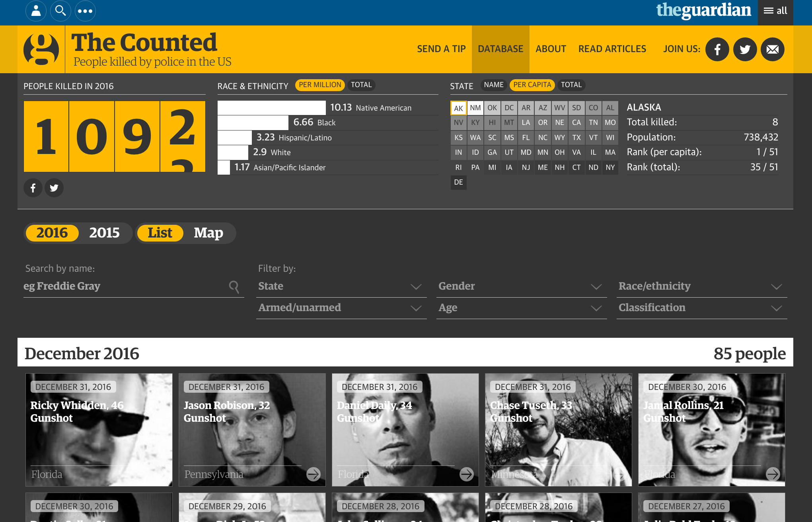Open Facebook from the Join Us section
Screen dimensions: 812x522
(x=717, y=49)
